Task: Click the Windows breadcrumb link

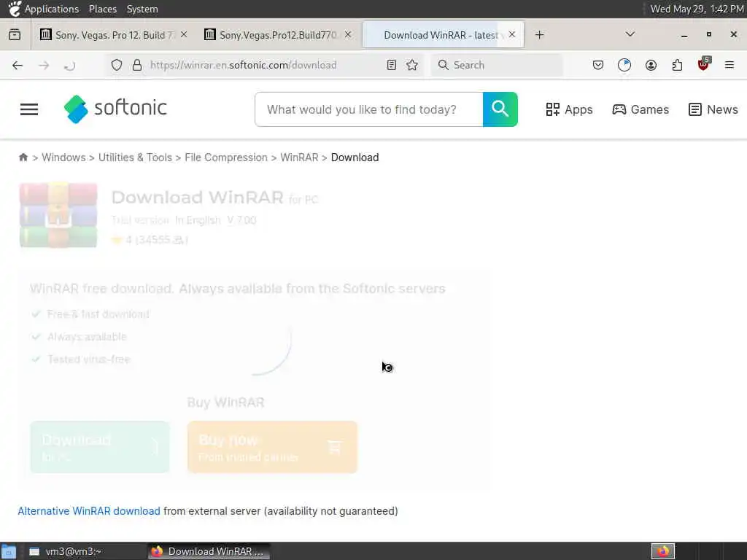Action: click(x=64, y=157)
